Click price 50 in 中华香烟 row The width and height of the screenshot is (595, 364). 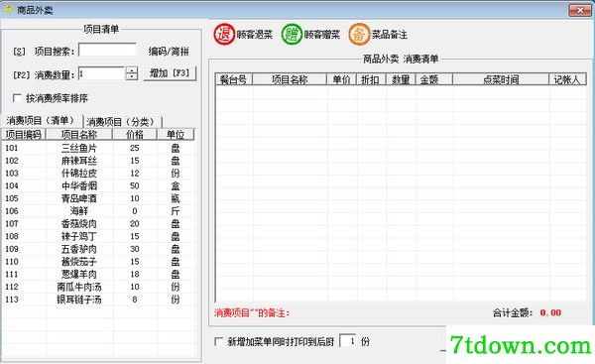click(x=135, y=185)
